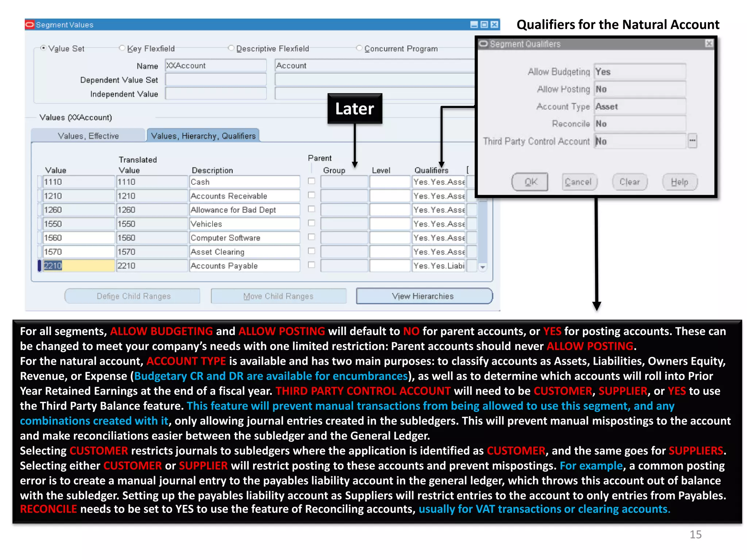Click the Account description field beside Name
747x560 pixels.
pos(375,66)
